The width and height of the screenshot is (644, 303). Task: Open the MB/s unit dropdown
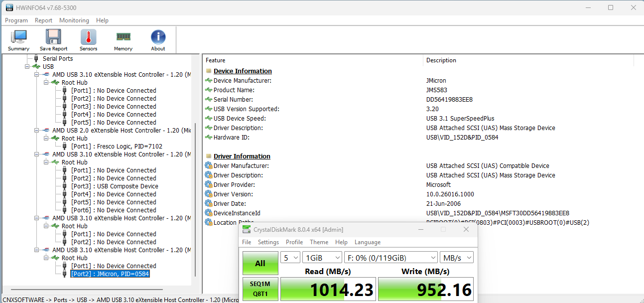456,258
